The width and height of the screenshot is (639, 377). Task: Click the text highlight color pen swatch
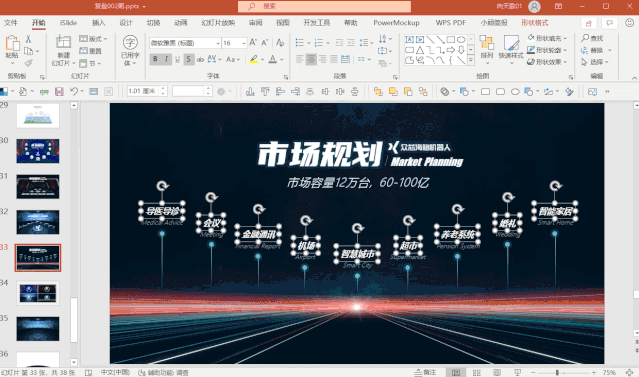click(x=254, y=60)
